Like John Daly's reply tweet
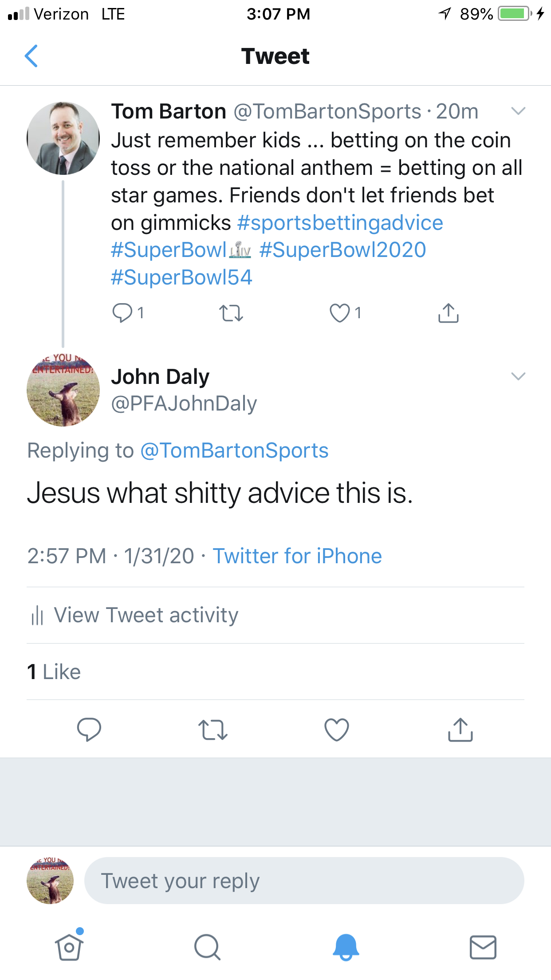The height and width of the screenshot is (980, 551). [337, 729]
